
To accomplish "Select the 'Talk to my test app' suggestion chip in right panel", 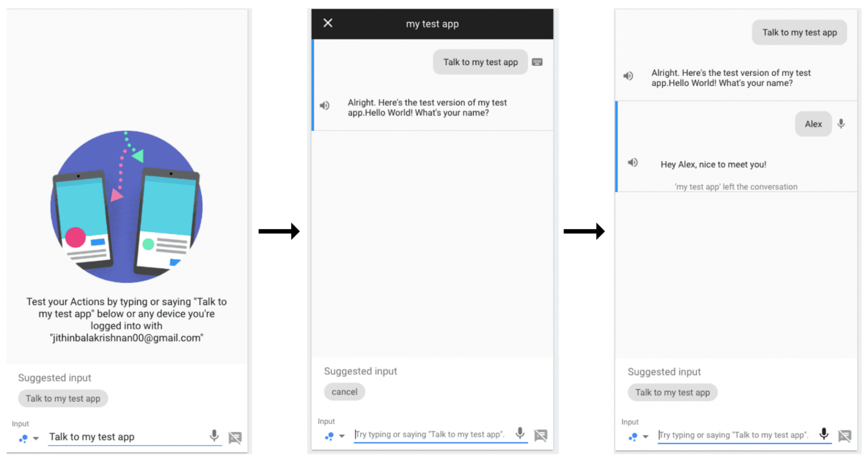I will tap(673, 392).
